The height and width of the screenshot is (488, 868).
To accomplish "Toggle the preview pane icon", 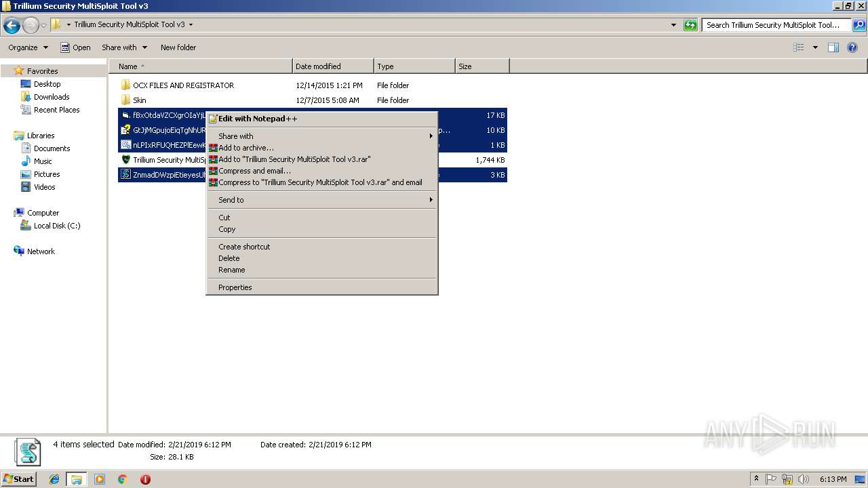I will tap(833, 47).
